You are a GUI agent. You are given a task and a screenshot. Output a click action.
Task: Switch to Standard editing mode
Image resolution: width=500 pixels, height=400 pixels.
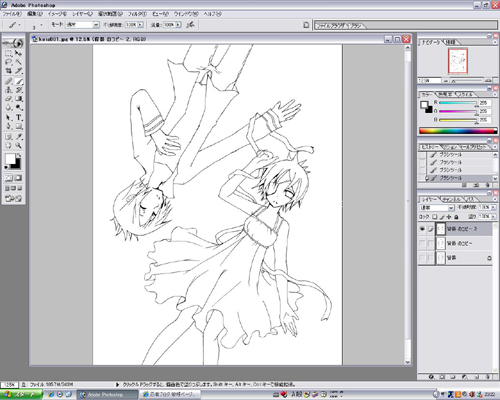click(x=8, y=178)
